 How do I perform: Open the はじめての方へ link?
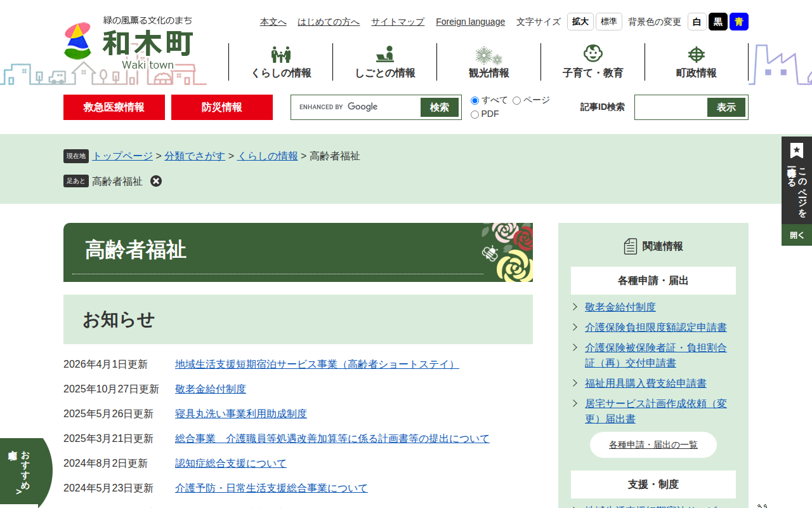(329, 22)
